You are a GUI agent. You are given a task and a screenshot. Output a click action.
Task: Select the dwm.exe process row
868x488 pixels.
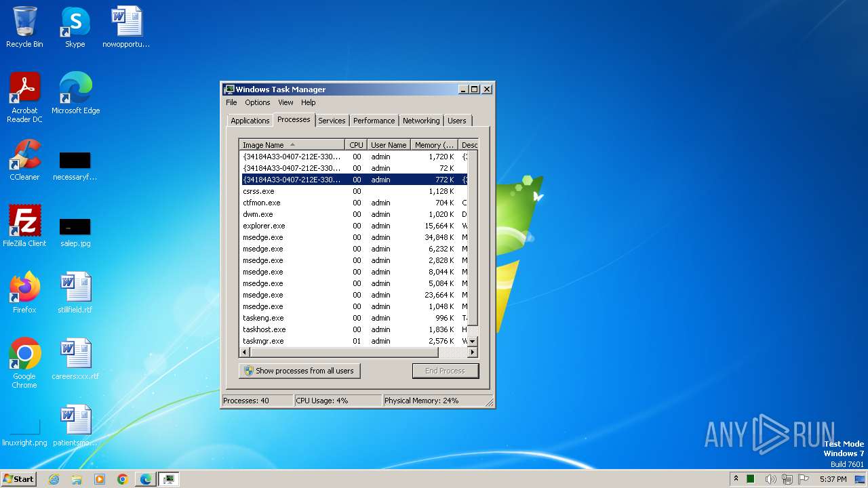click(x=353, y=214)
